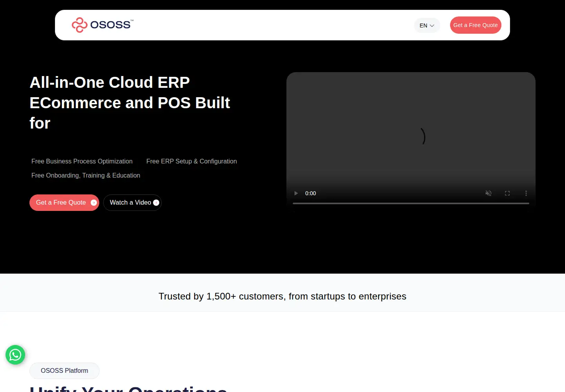Click the 0:00 video timestamp

pyautogui.click(x=310, y=193)
